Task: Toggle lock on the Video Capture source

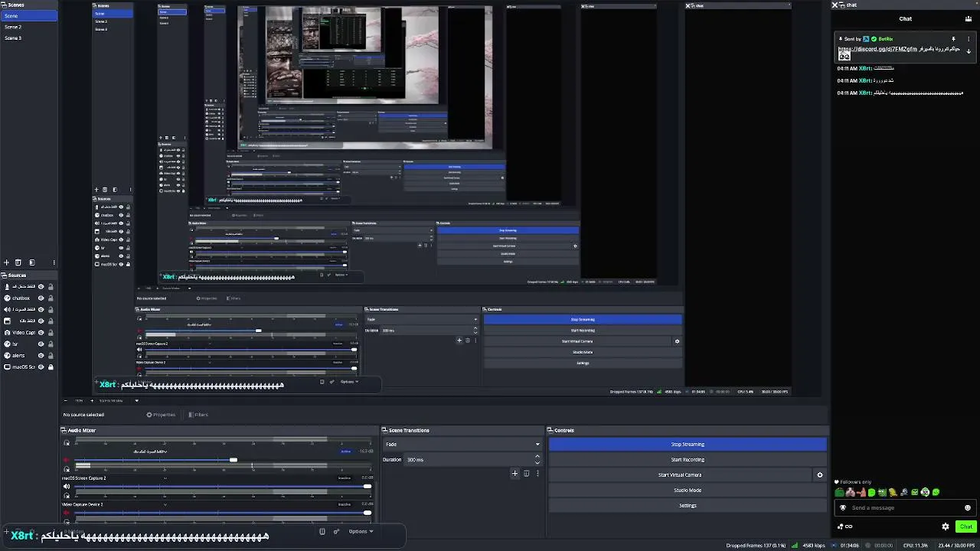Action: [x=51, y=333]
